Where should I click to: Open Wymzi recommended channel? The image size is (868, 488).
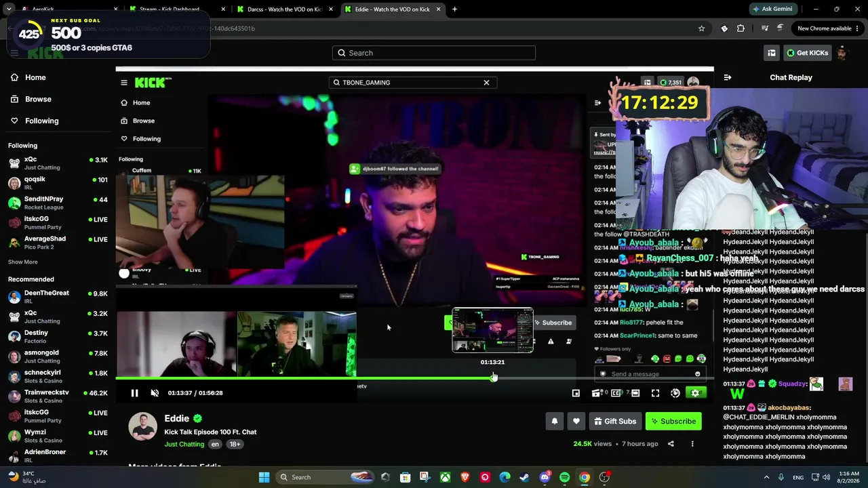[x=58, y=436]
